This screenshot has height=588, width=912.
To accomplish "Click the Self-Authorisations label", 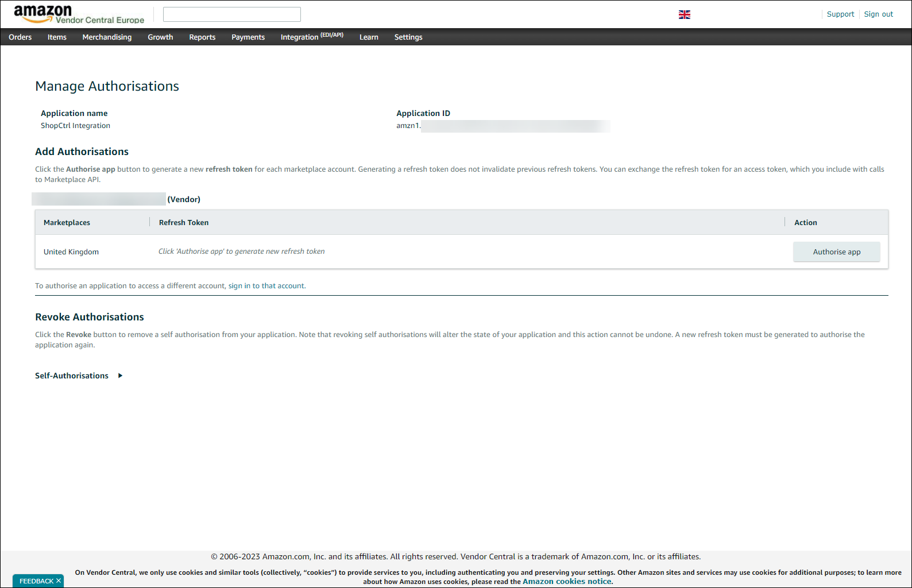I will [72, 376].
